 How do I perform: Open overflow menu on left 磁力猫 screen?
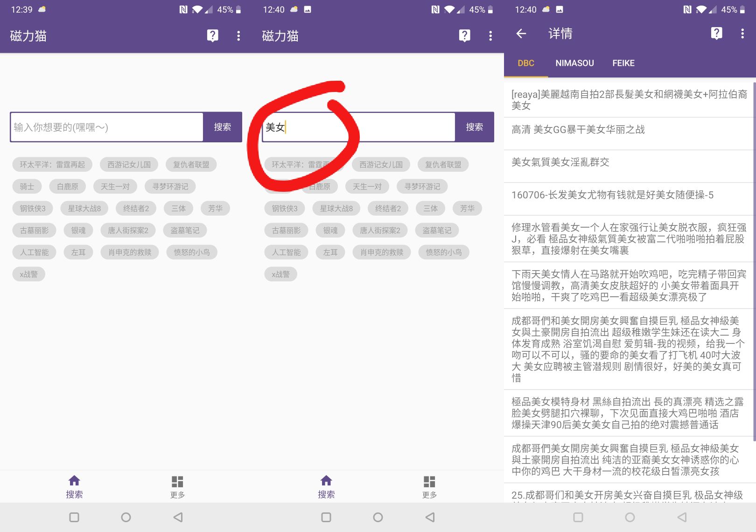[x=238, y=35]
